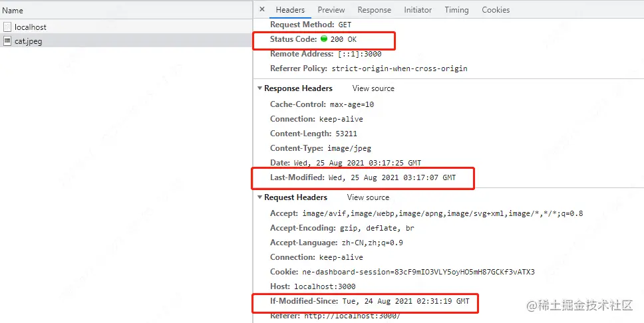Click View source for Request Headers
644x323 pixels.
click(x=368, y=197)
